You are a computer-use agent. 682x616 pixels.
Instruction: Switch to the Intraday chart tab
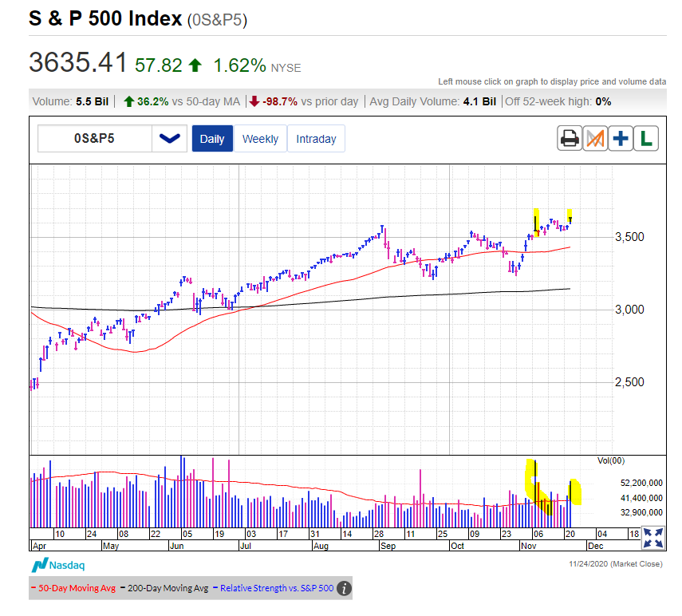tap(316, 138)
